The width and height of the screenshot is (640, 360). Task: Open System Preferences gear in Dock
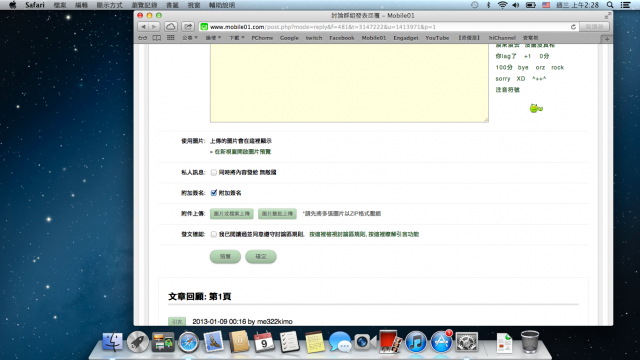tap(467, 342)
